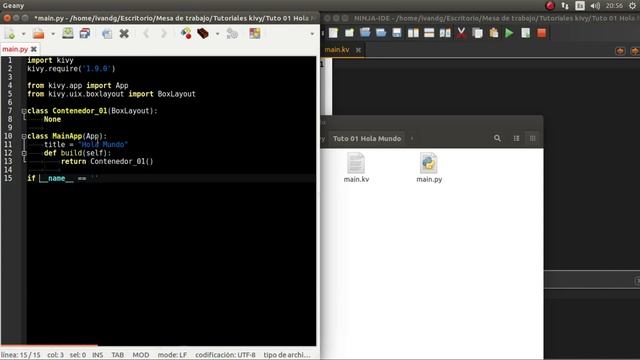Image resolution: width=640 pixels, height=360 pixels.
Task: Close current file with Geany toolbar X icon
Action: (124, 33)
